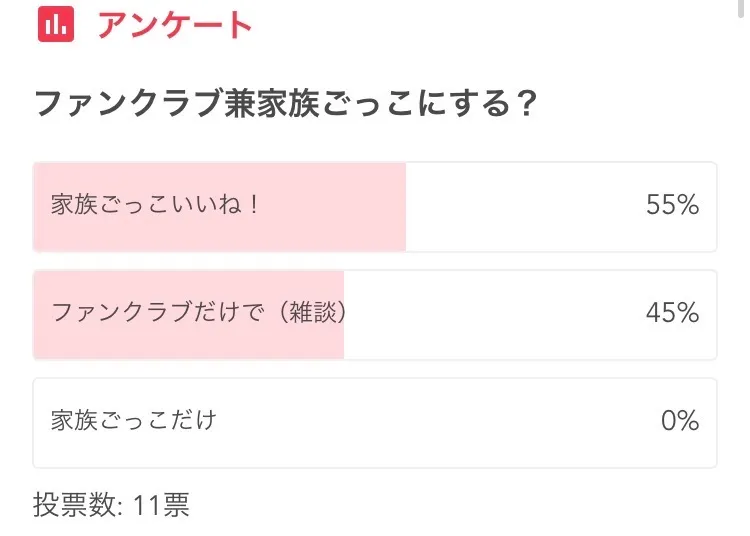750x536 pixels.
Task: Select the poll question ファンクラブ兼家族ごっこにする？
Action: (287, 103)
